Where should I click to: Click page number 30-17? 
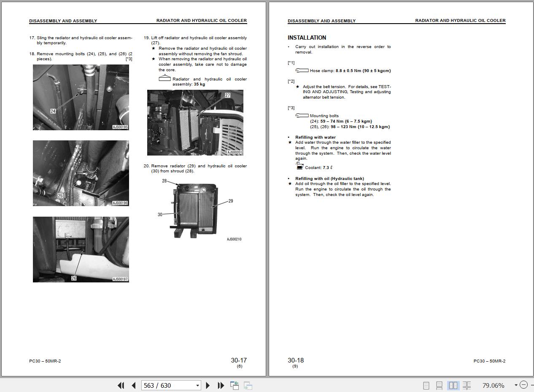click(239, 360)
